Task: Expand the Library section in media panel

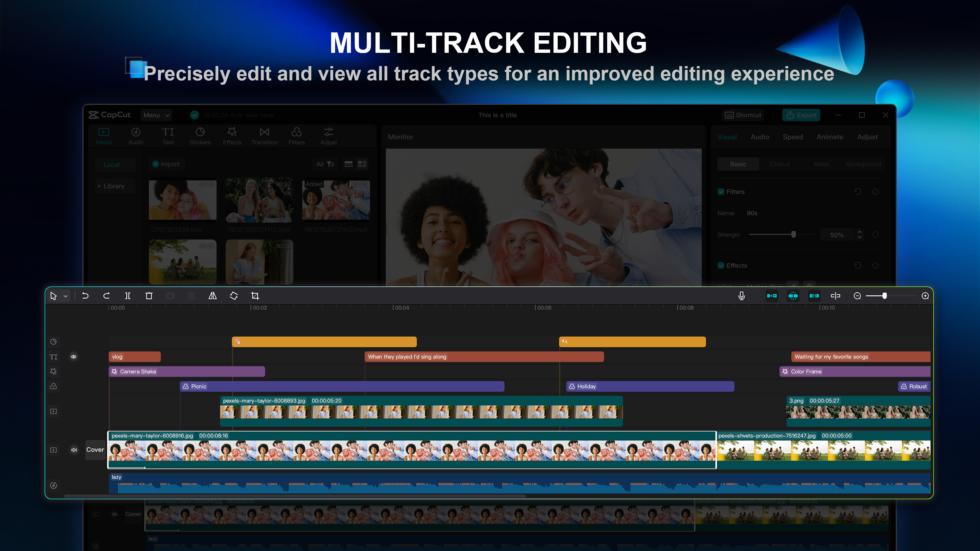Action: point(100,186)
